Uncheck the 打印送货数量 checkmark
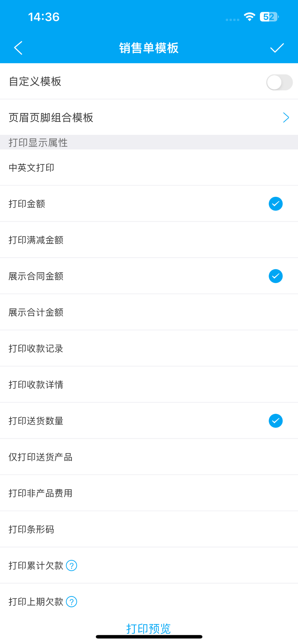298x644 pixels. (x=276, y=421)
